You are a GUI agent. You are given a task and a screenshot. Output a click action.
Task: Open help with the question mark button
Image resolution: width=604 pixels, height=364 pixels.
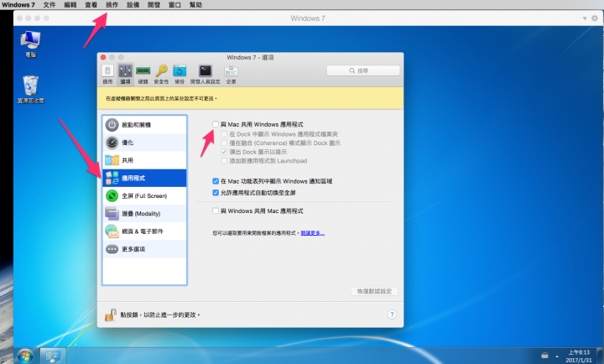(392, 315)
